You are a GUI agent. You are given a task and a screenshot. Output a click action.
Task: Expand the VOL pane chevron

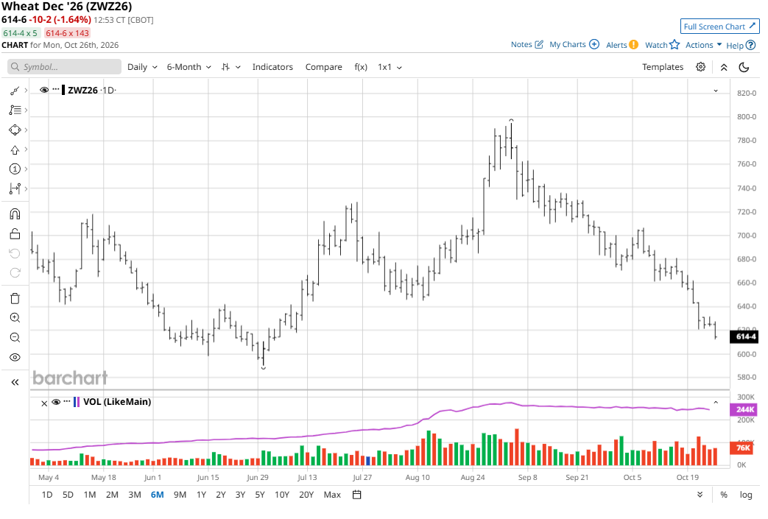tap(716, 402)
